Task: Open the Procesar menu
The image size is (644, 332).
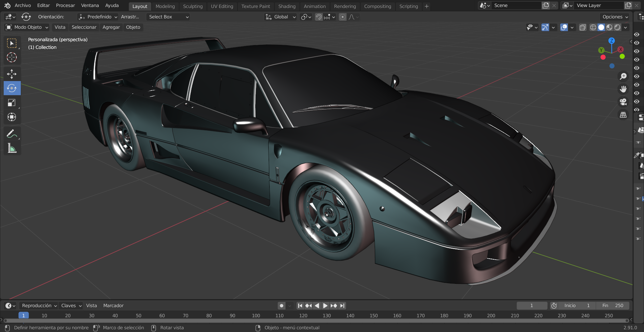Action: coord(65,5)
